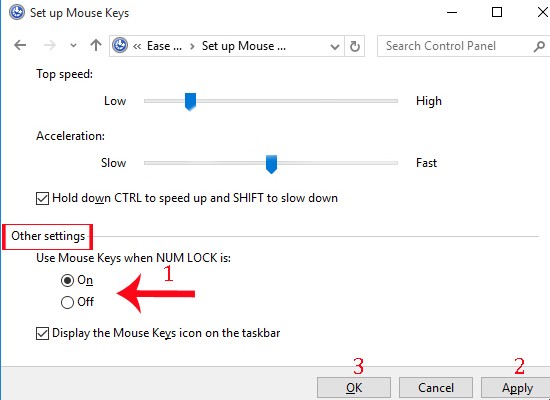Select the On radio button for NUM LOCK
The image size is (550, 400).
pyautogui.click(x=67, y=280)
